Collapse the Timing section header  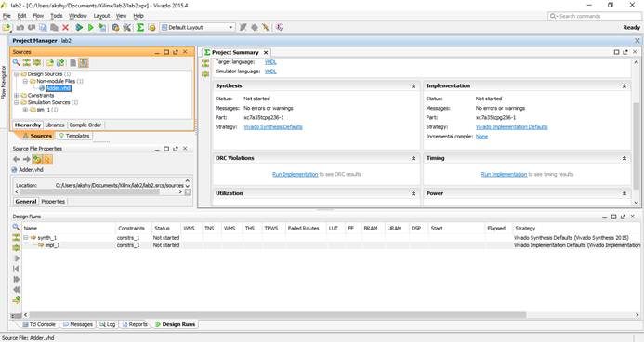[624, 159]
